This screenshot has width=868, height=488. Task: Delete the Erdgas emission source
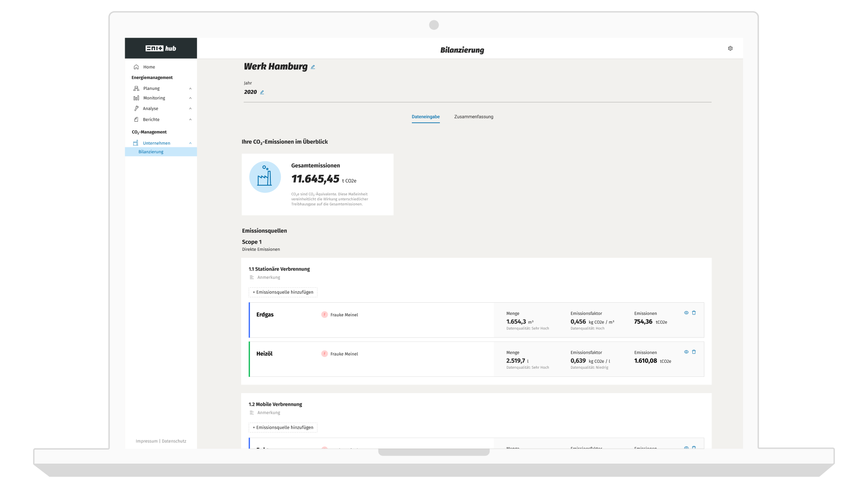click(x=694, y=313)
